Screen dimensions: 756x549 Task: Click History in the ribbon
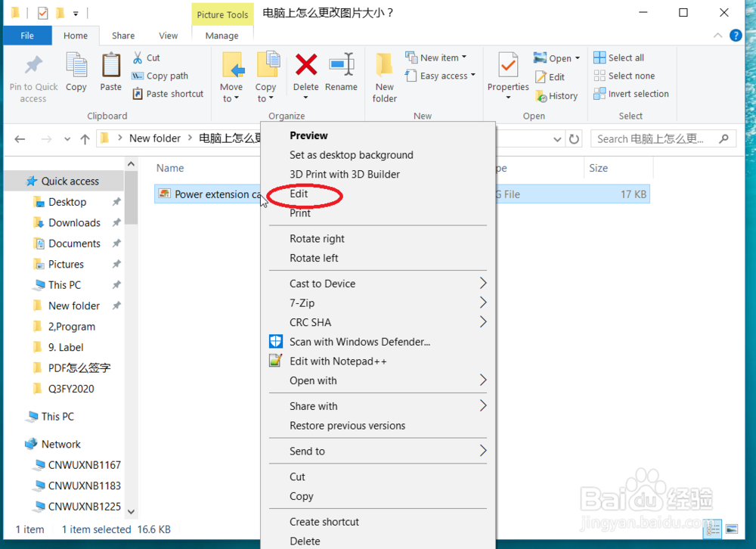coord(556,96)
